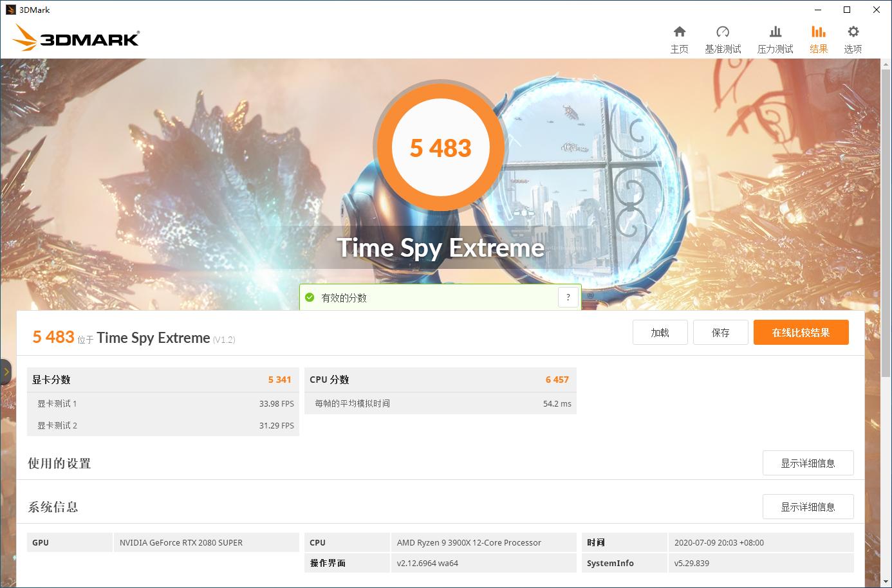
Task: Expand 系统信息 via its 显示详细信息 button
Action: tap(808, 506)
